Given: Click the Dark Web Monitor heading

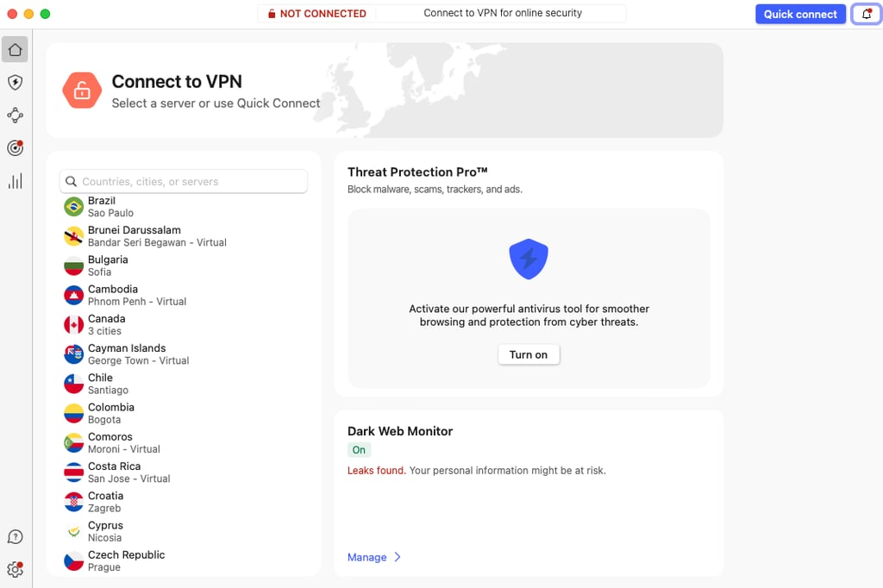Looking at the screenshot, I should click(400, 431).
